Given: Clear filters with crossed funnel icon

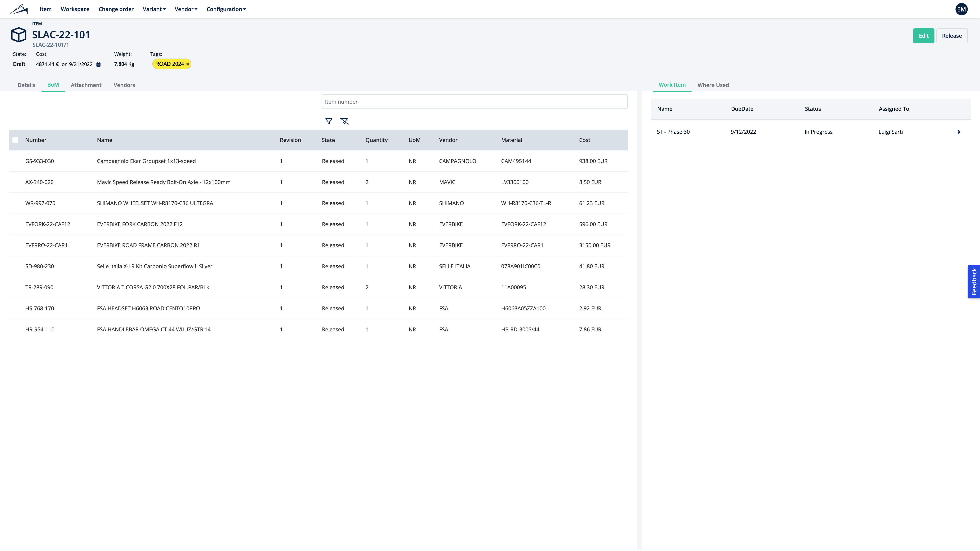Looking at the screenshot, I should tap(344, 121).
